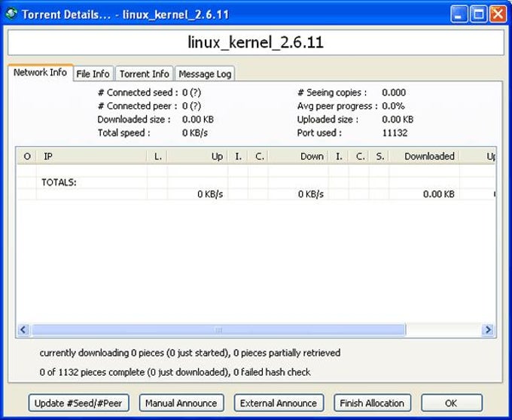This screenshot has height=420, width=512.
Task: Click the External Announce button
Action: coord(279,403)
